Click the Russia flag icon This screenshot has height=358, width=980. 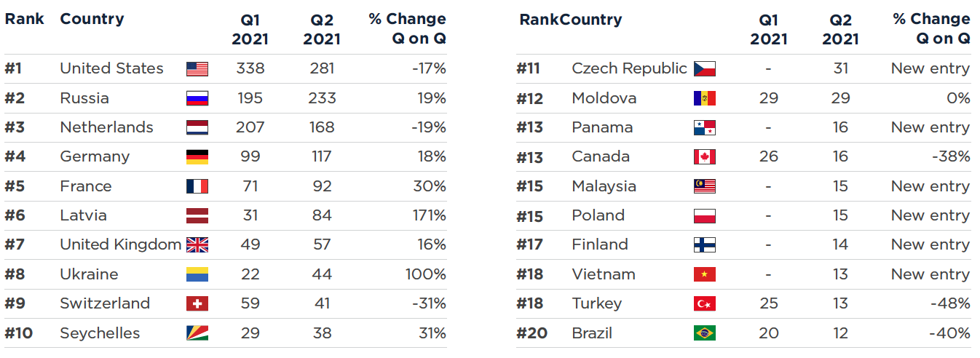[197, 98]
